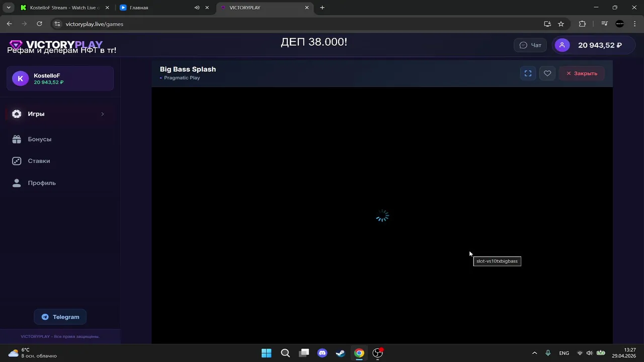
Task: Open OBS Studio from the taskbar
Action: coord(378,353)
